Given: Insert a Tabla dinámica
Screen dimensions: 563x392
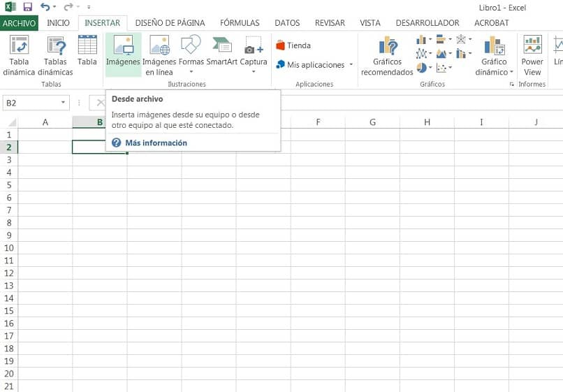Looking at the screenshot, I should pyautogui.click(x=19, y=55).
